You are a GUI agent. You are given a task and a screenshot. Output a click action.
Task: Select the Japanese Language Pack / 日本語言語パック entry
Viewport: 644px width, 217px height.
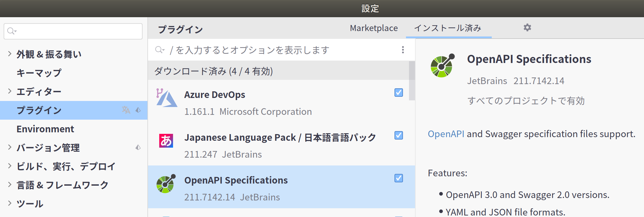[280, 137]
